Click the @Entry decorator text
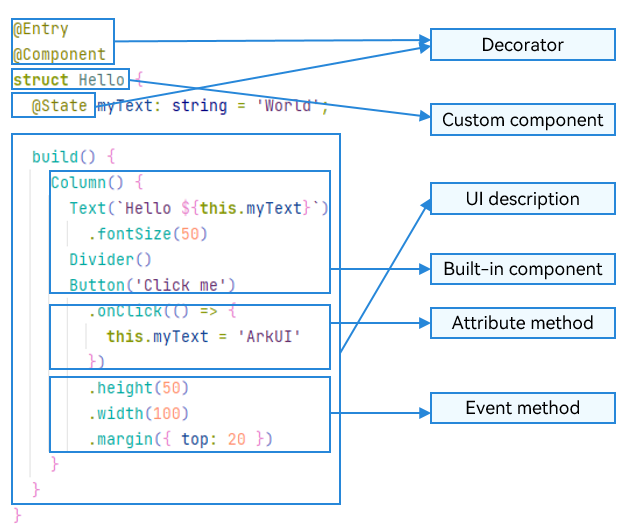The height and width of the screenshot is (530, 625). pyautogui.click(x=41, y=30)
